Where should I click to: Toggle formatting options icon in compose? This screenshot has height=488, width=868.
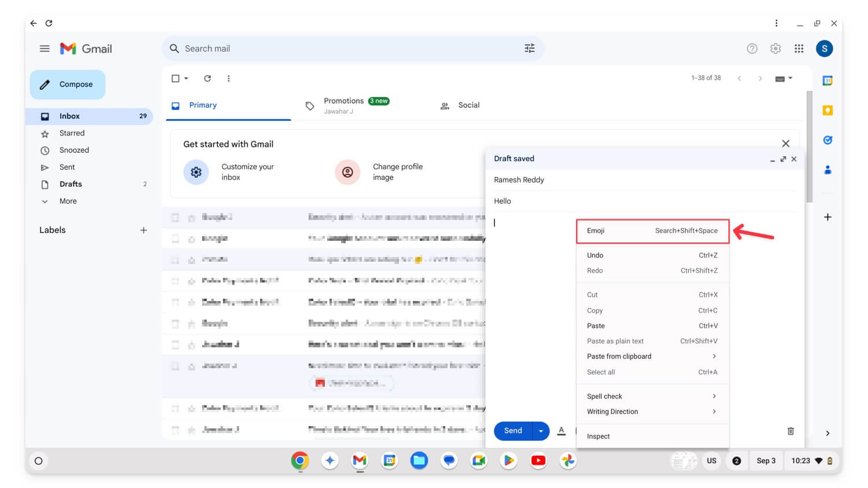tap(561, 431)
